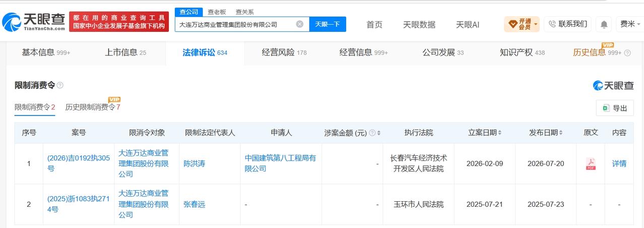Select the 查关系 search tab
This screenshot has height=228, width=644.
(244, 12)
